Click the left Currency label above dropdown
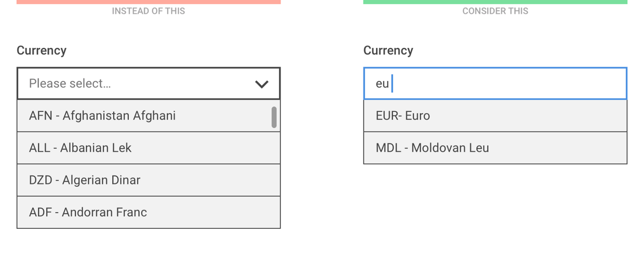The image size is (644, 261). tap(42, 50)
